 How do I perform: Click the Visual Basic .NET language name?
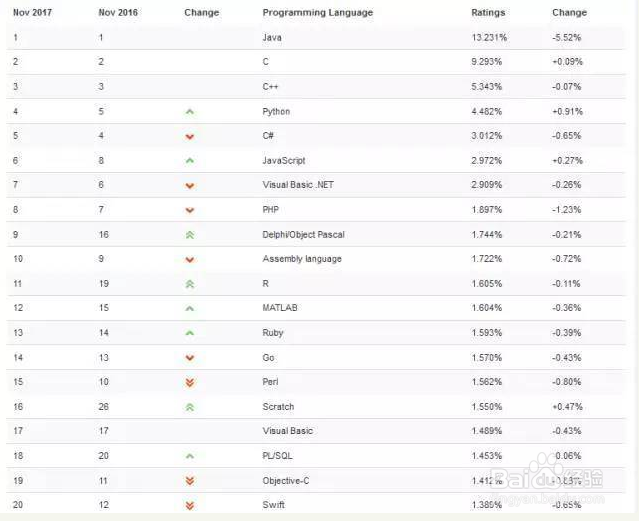point(298,185)
